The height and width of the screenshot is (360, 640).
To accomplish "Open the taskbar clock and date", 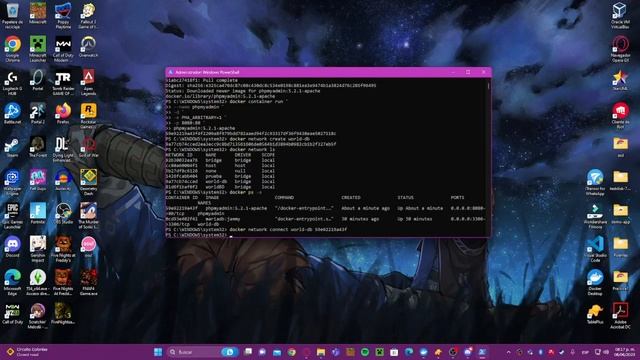I will coord(624,352).
